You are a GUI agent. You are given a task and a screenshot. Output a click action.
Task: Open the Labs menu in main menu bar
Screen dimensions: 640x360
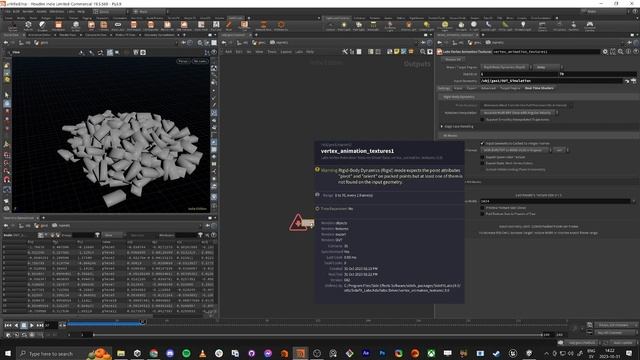[x=71, y=11]
